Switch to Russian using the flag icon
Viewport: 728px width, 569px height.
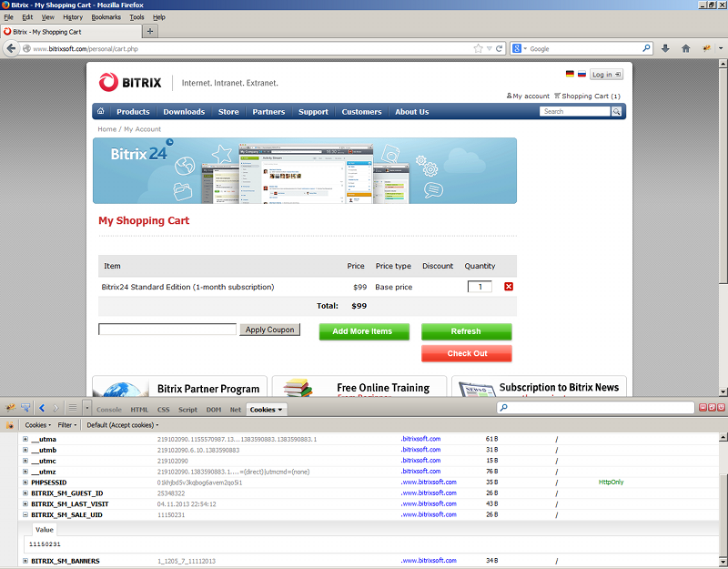pyautogui.click(x=581, y=74)
